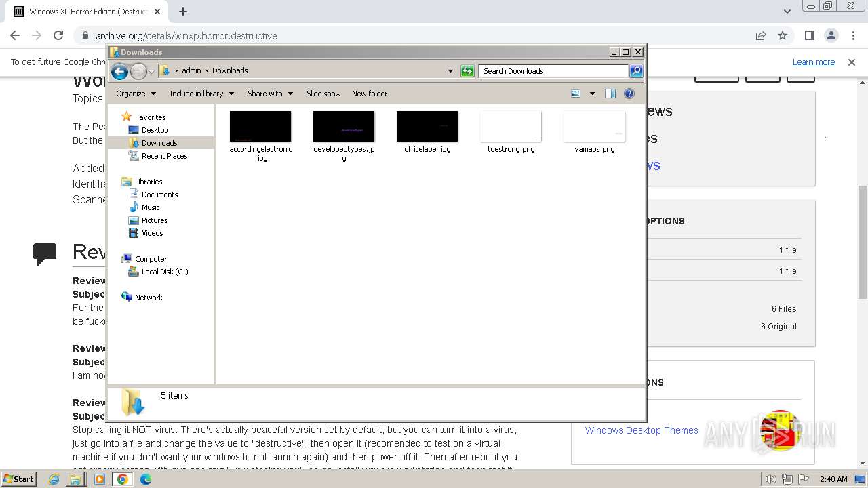Click the Learn more link
The width and height of the screenshot is (868, 488).
(814, 62)
